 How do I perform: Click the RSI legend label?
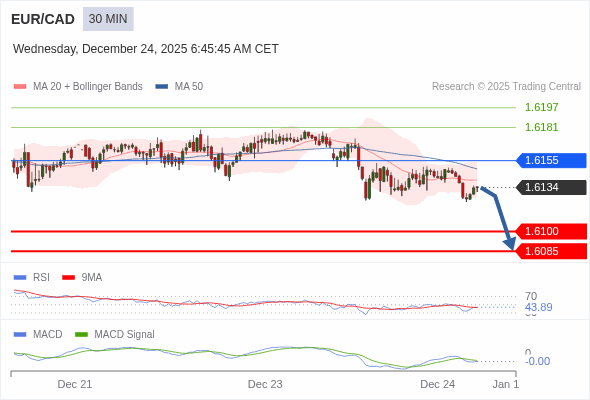41,278
